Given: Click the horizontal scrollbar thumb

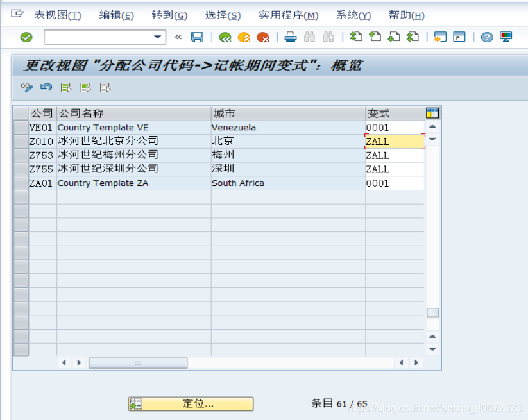Looking at the screenshot, I should pyautogui.click(x=138, y=363).
